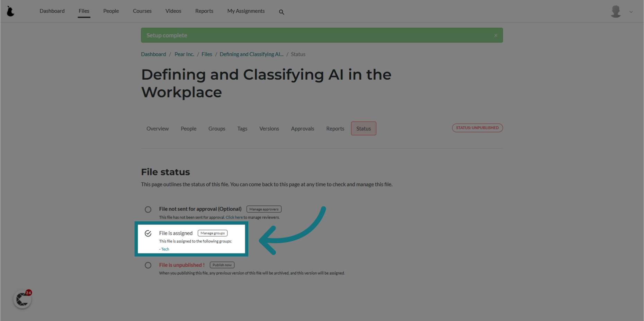The image size is (644, 321).
Task: Switch to the Groups tab
Action: (x=217, y=129)
